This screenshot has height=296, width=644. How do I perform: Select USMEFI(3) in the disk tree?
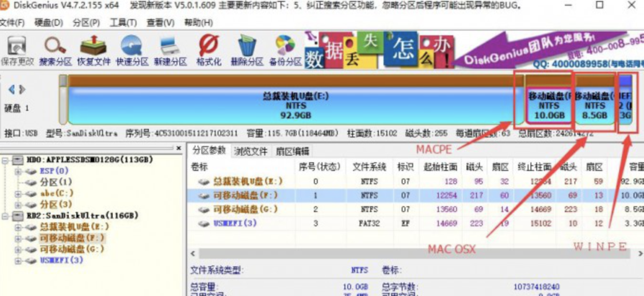[x=61, y=260]
